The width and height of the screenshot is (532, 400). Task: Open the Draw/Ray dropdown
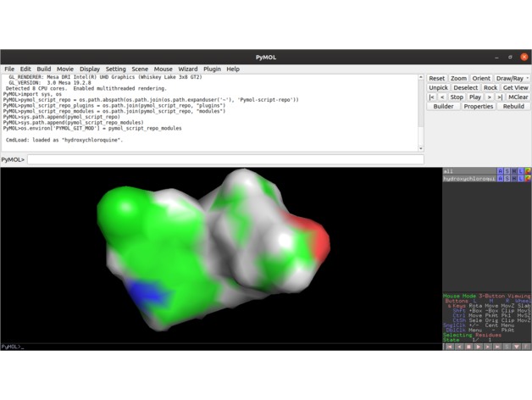pos(512,79)
